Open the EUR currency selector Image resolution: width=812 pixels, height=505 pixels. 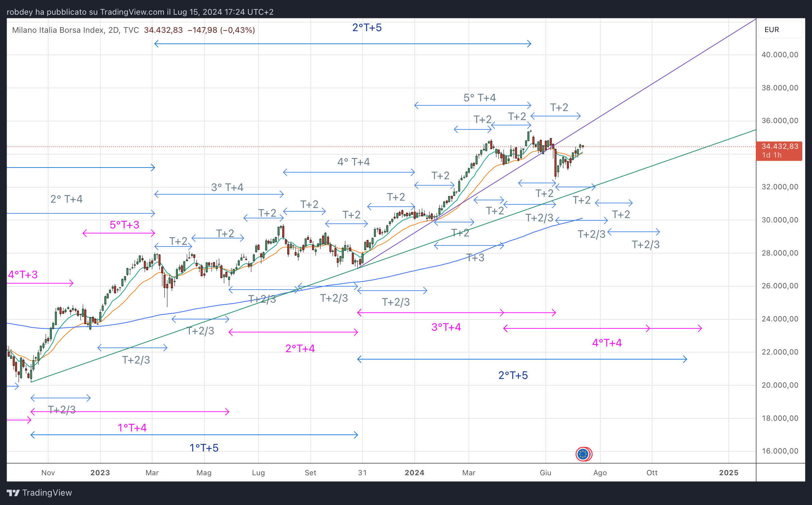(780, 30)
